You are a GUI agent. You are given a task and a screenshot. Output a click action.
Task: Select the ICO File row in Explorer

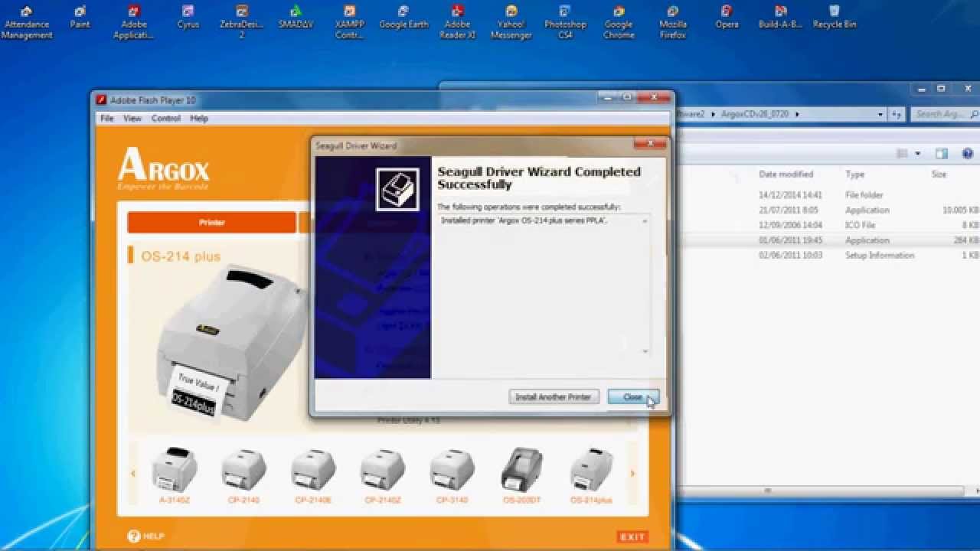click(830, 225)
